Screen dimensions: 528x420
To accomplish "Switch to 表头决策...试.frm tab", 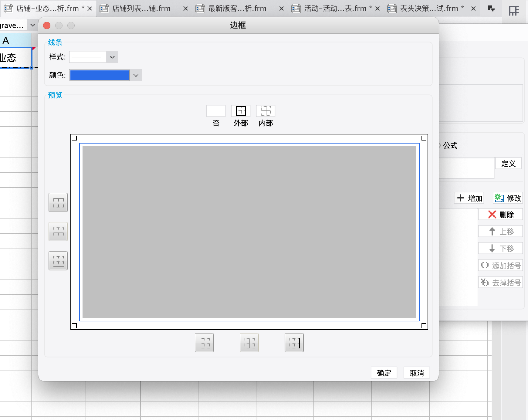I will coord(428,8).
